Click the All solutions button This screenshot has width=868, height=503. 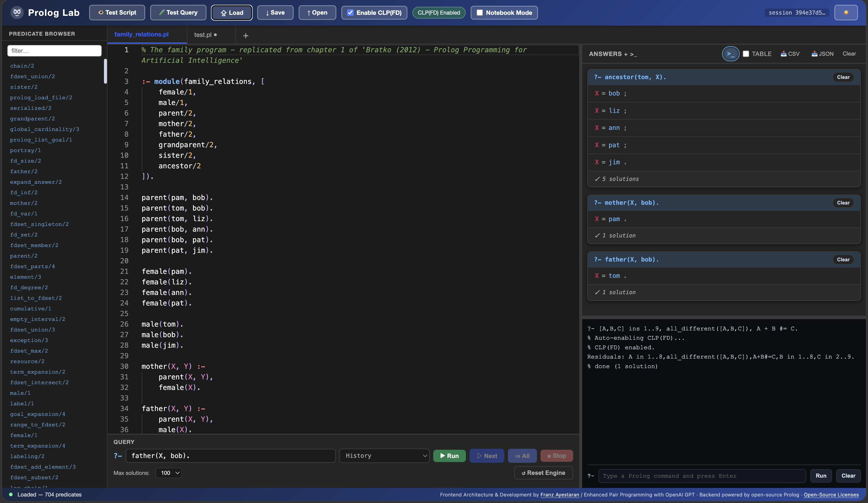coord(522,456)
